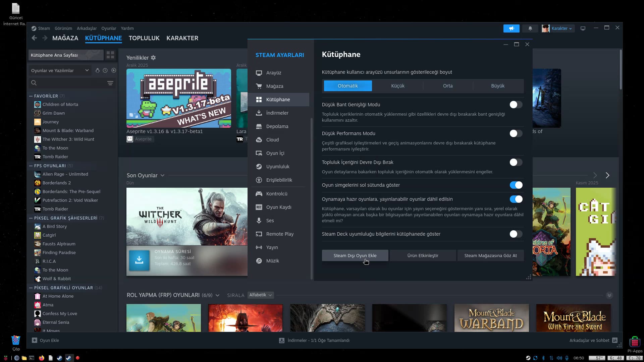Switch library to grid view

coord(110,55)
